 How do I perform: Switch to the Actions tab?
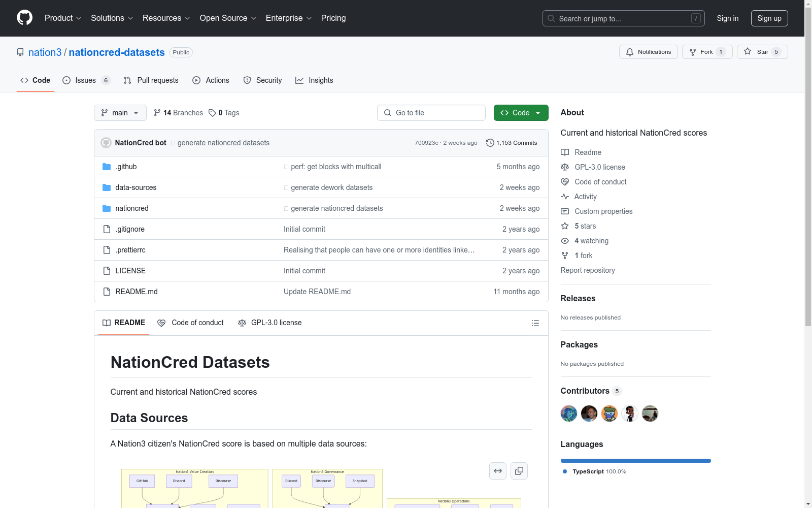[x=211, y=80]
